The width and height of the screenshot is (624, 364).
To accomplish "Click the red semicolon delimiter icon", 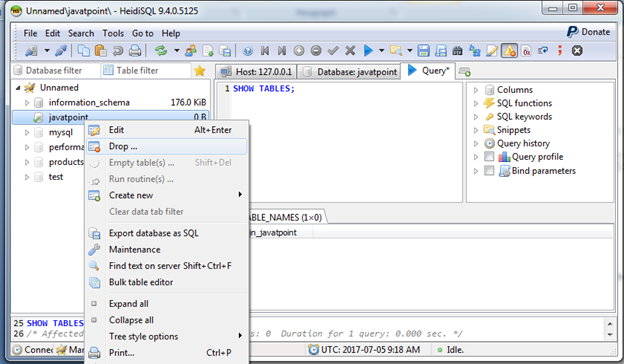I will pyautogui.click(x=560, y=51).
